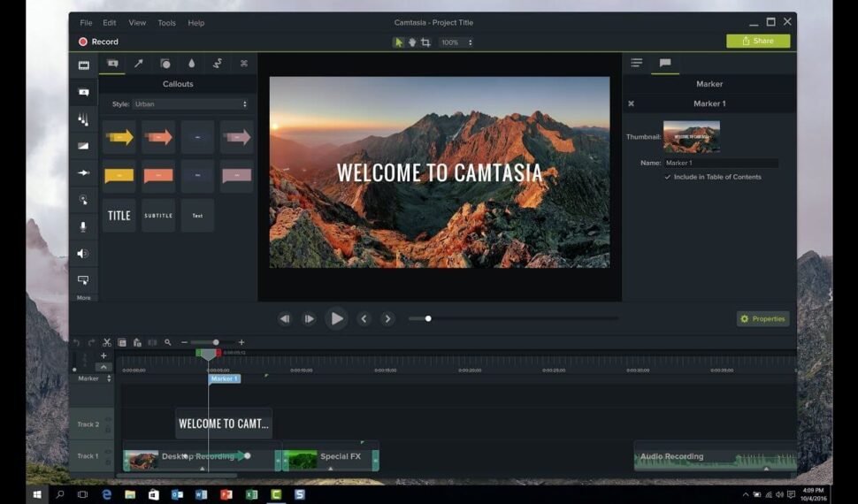
Task: Open the 100% canvas zoom dropdown
Action: [456, 42]
